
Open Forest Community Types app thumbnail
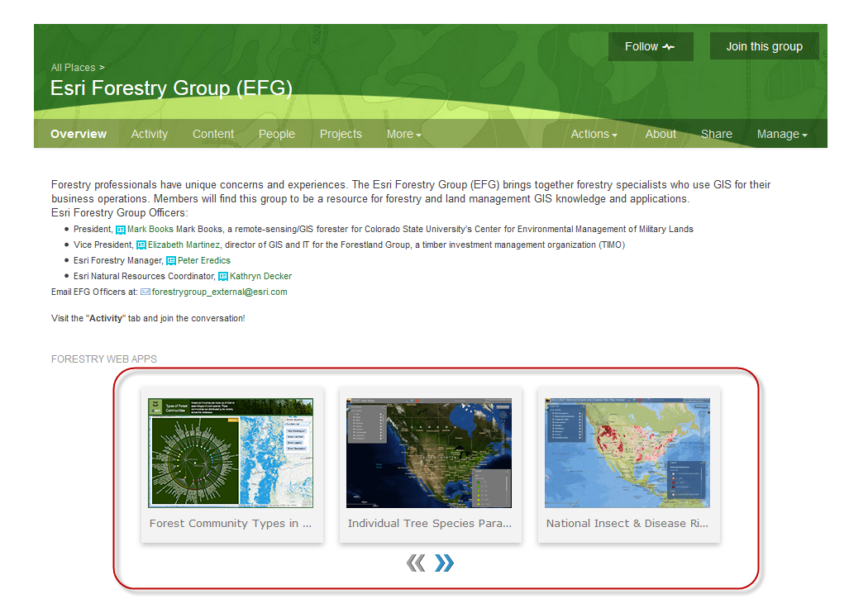click(x=231, y=453)
